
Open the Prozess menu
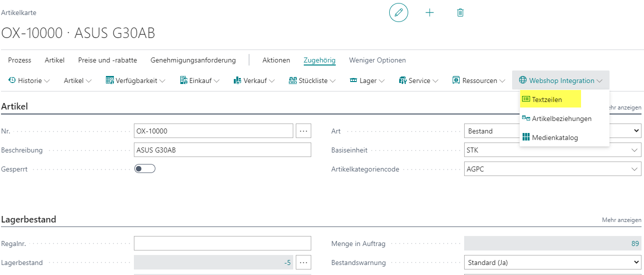pos(19,60)
